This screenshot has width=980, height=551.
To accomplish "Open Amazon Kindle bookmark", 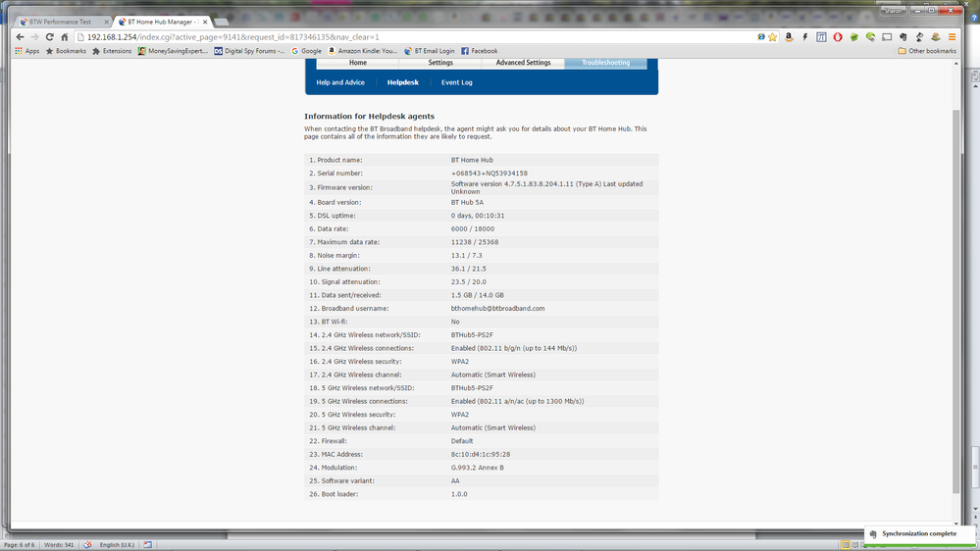I will [363, 51].
